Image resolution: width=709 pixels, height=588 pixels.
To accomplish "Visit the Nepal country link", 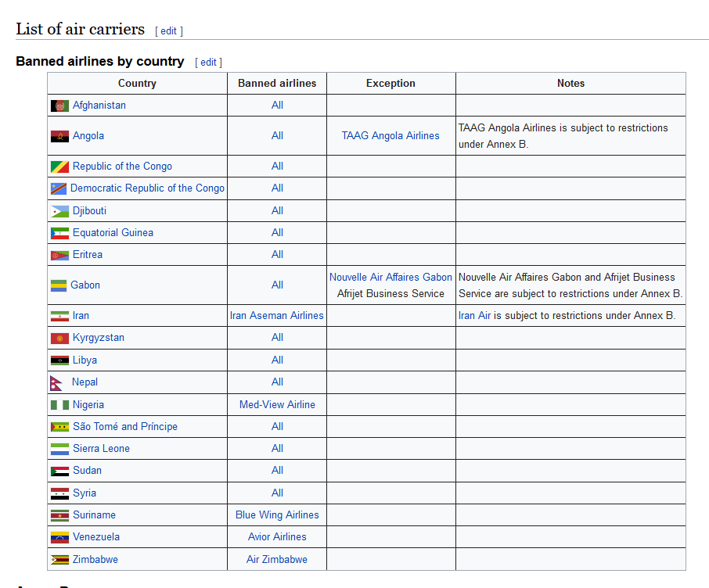I will pos(85,382).
